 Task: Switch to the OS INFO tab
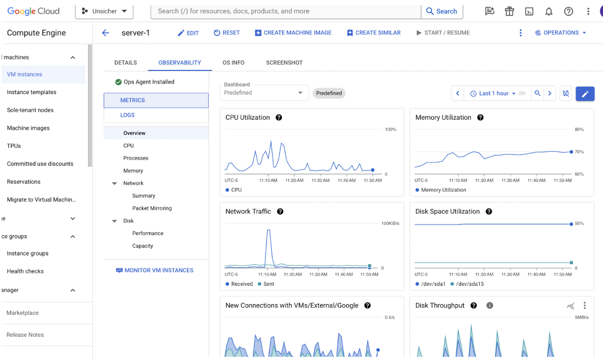click(x=233, y=62)
